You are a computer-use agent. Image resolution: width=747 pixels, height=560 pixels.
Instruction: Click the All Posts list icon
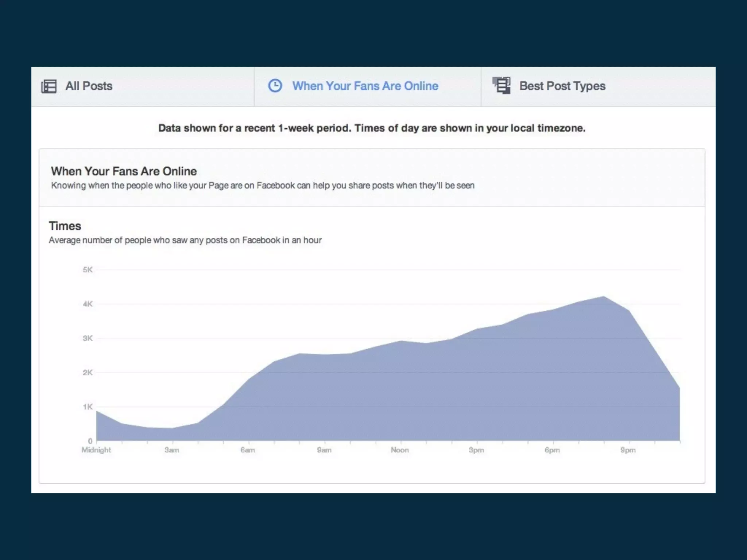pyautogui.click(x=49, y=86)
